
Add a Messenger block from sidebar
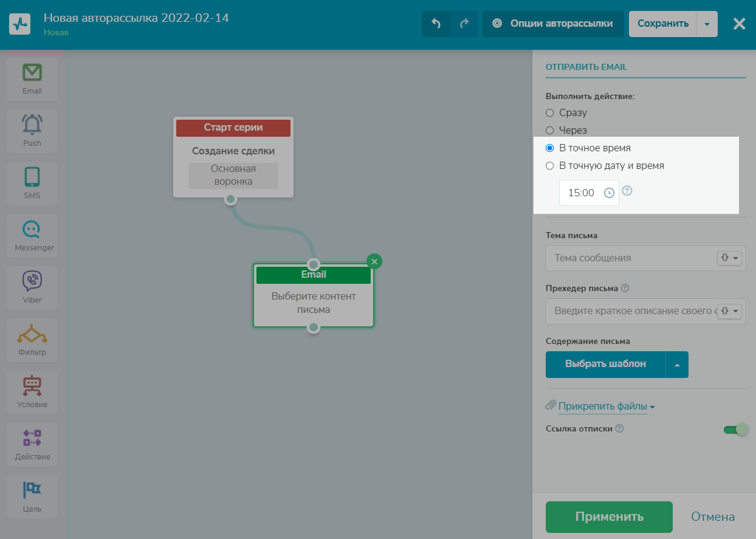32,235
